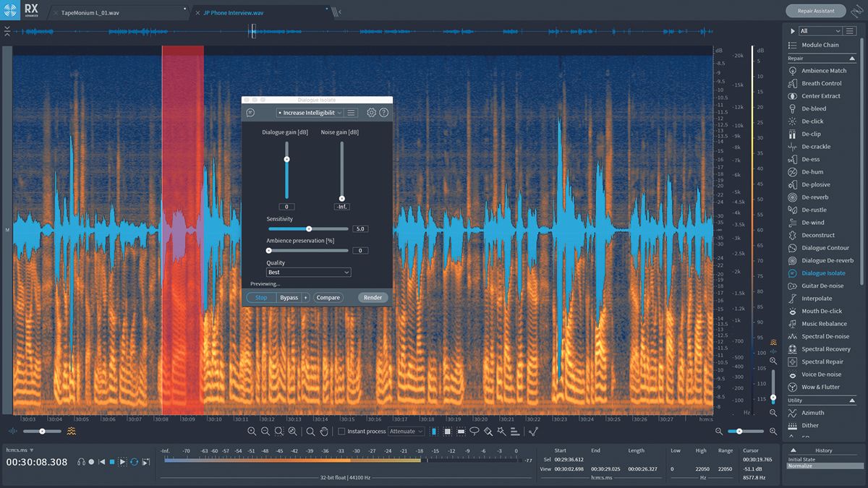868x488 pixels.
Task: Select the Hand grab tool
Action: point(324,431)
